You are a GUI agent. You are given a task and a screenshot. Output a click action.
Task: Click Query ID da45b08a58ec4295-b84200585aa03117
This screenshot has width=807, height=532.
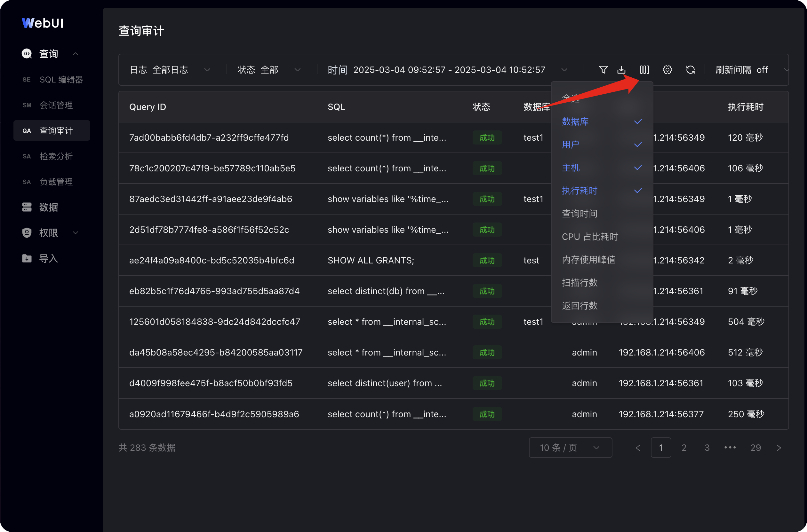coord(216,353)
